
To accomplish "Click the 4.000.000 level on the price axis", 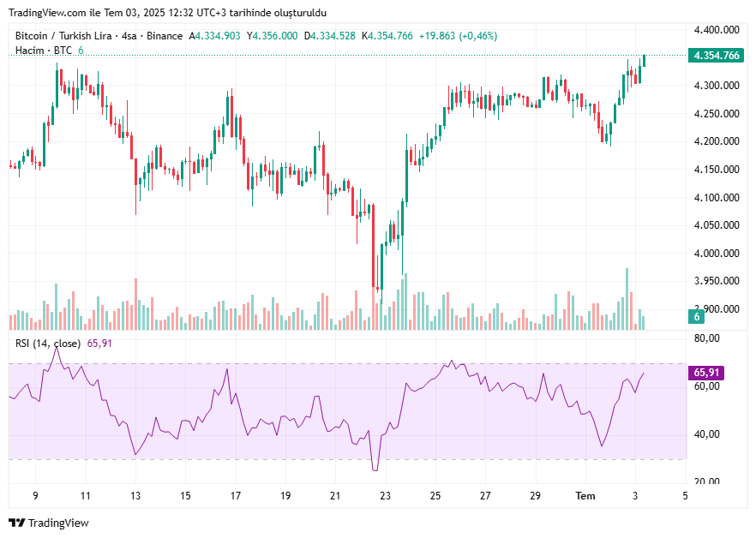I will point(717,254).
